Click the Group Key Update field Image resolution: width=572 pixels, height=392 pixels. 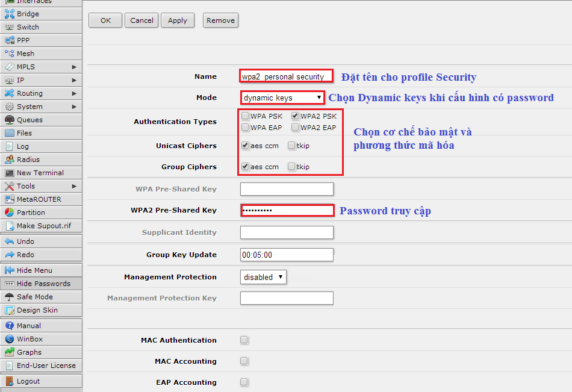(x=287, y=255)
